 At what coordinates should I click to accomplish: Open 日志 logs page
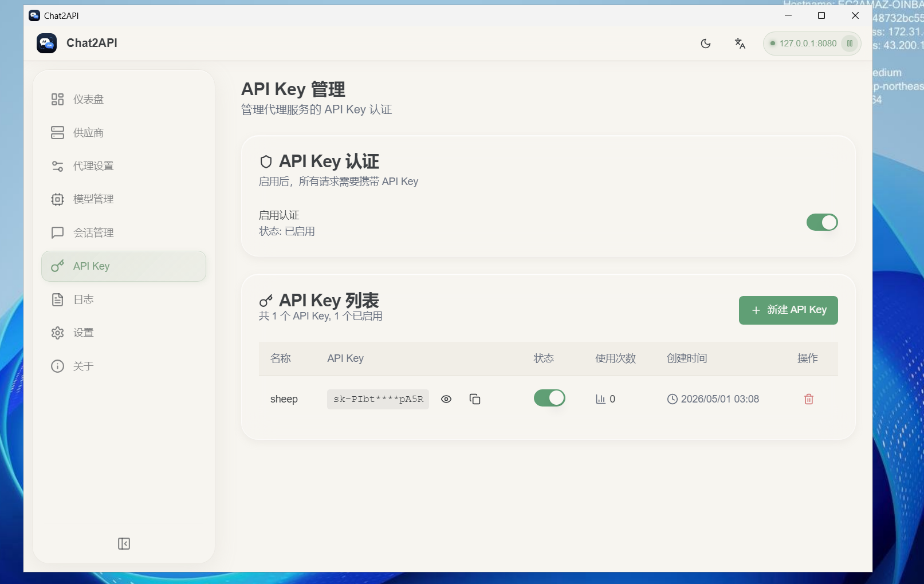coord(124,299)
